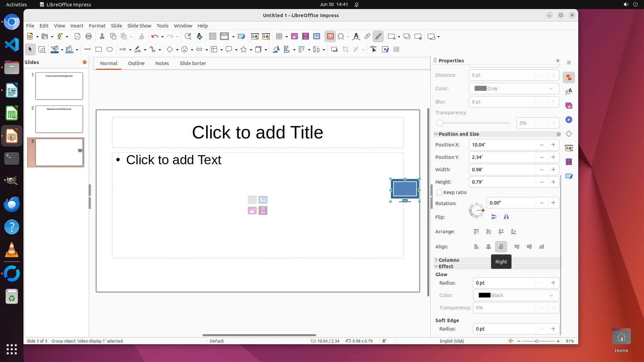This screenshot has height=362, width=644.
Task: Increase the Width value with plus
Action: 553,170
